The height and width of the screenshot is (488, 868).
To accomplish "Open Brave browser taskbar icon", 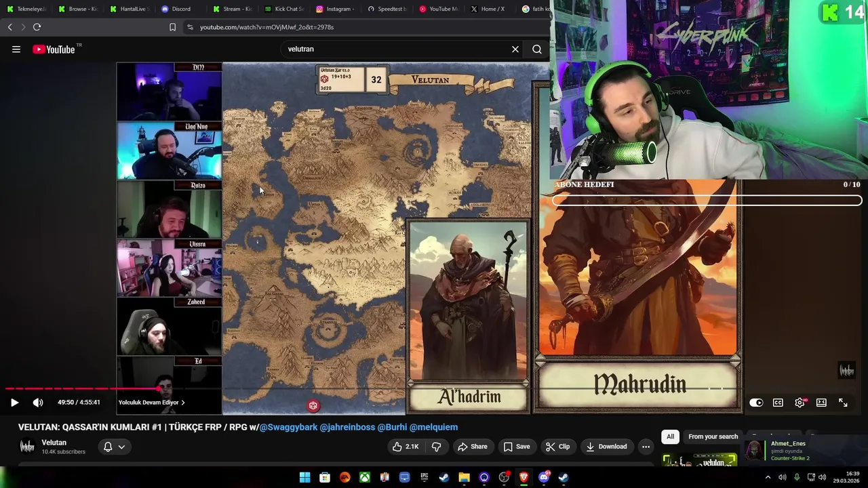I will [524, 477].
